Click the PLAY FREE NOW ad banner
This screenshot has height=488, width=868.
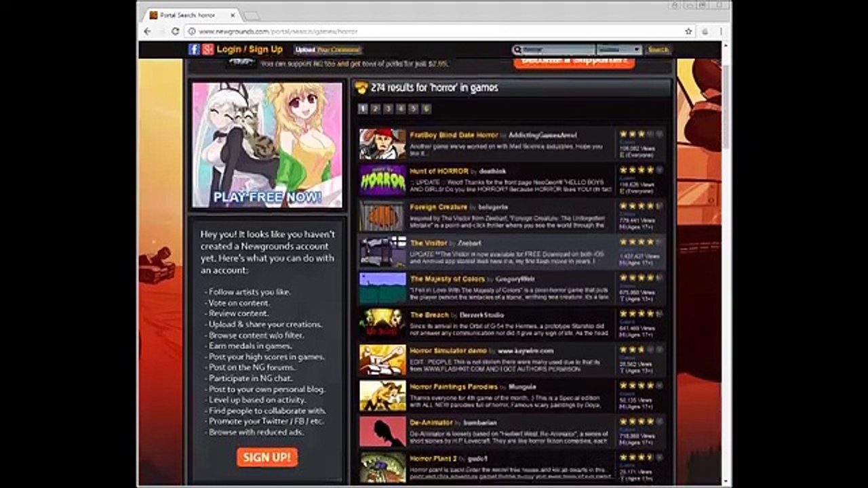point(267,145)
